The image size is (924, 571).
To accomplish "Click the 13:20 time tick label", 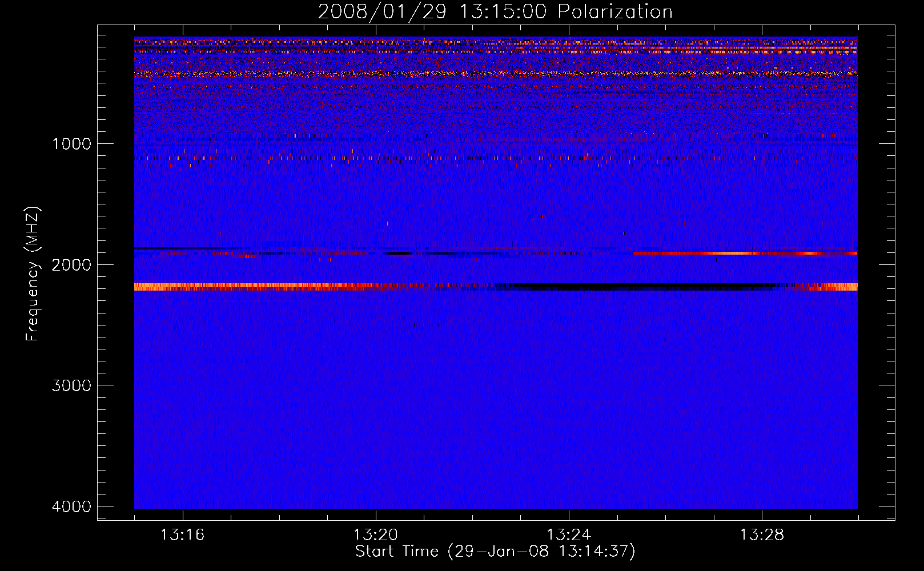I will [x=376, y=535].
